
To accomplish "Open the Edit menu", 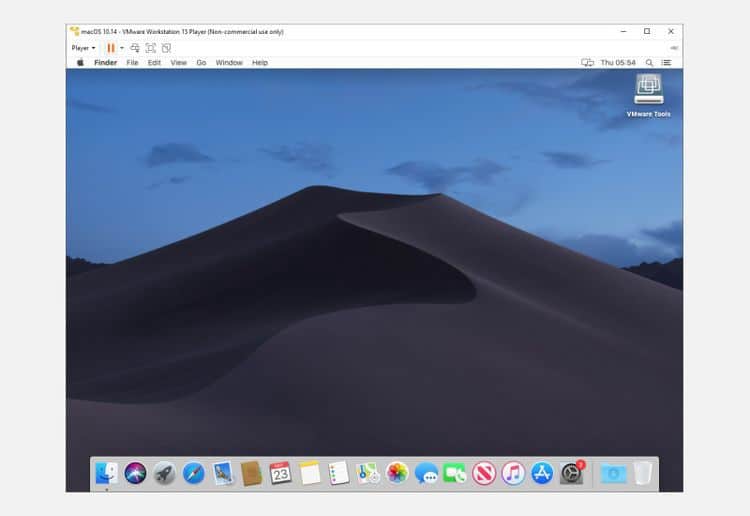I will point(154,63).
